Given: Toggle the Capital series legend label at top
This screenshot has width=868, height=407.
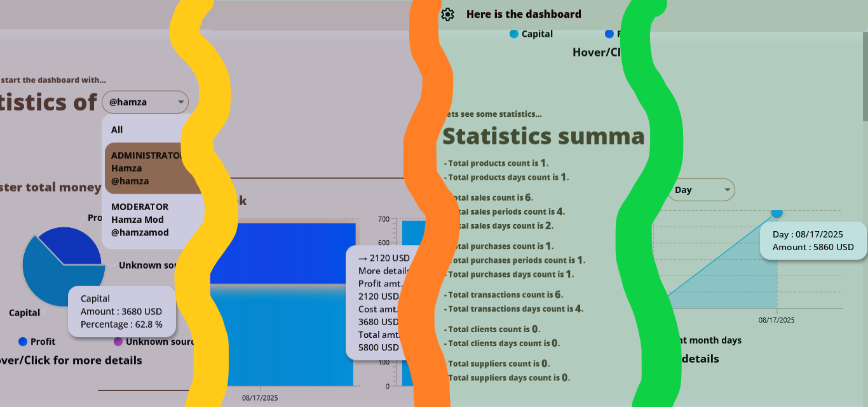Looking at the screenshot, I should [x=537, y=34].
